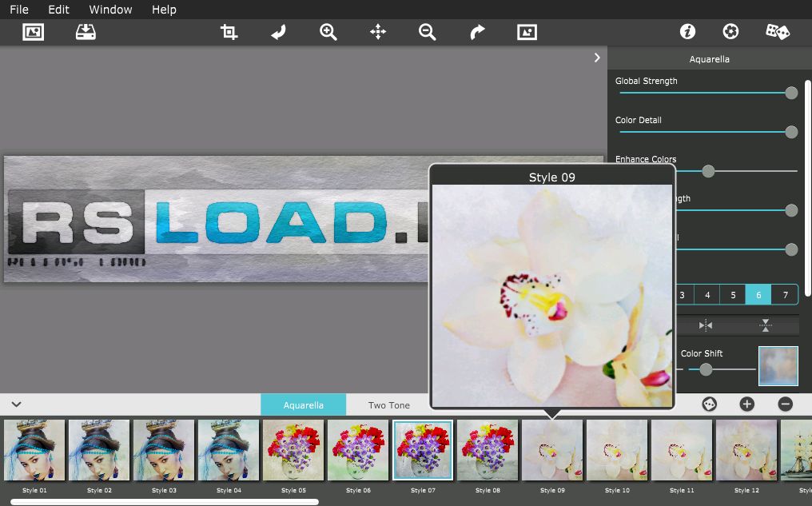812x506 pixels.
Task: Switch to the Aquarella tab
Action: [304, 405]
